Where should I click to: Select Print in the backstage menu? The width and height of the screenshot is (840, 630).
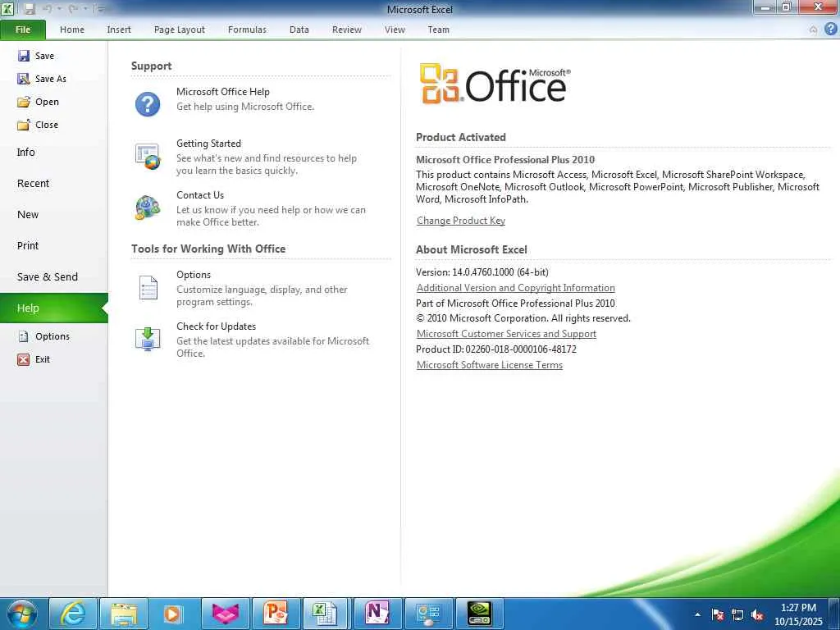[x=53, y=245]
